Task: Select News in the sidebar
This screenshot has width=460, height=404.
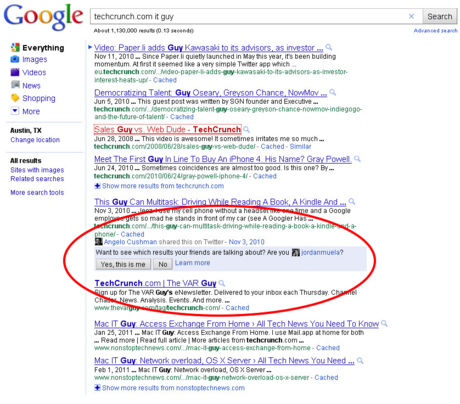Action: coord(31,85)
